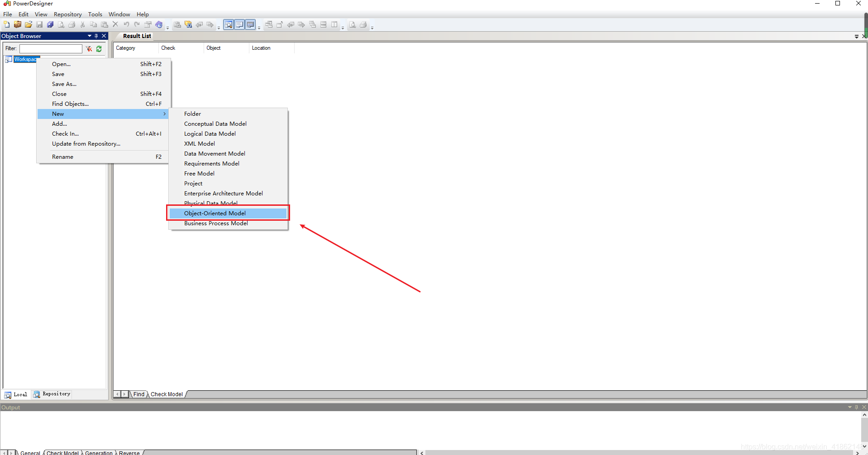Open the Window menu

(119, 14)
